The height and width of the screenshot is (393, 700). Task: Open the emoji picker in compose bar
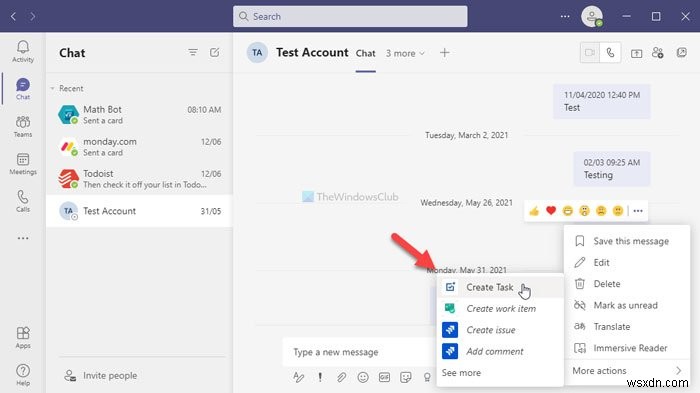tap(363, 377)
